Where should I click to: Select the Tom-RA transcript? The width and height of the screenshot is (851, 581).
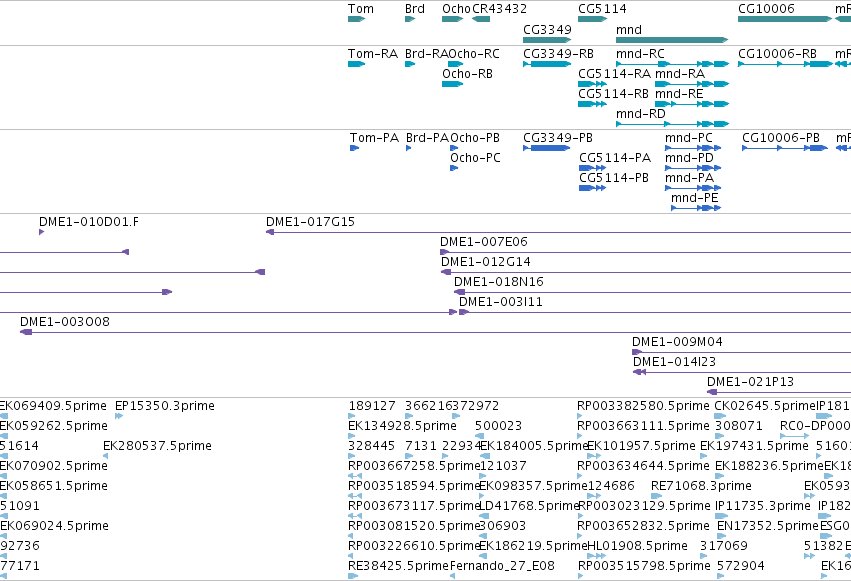pos(356,64)
